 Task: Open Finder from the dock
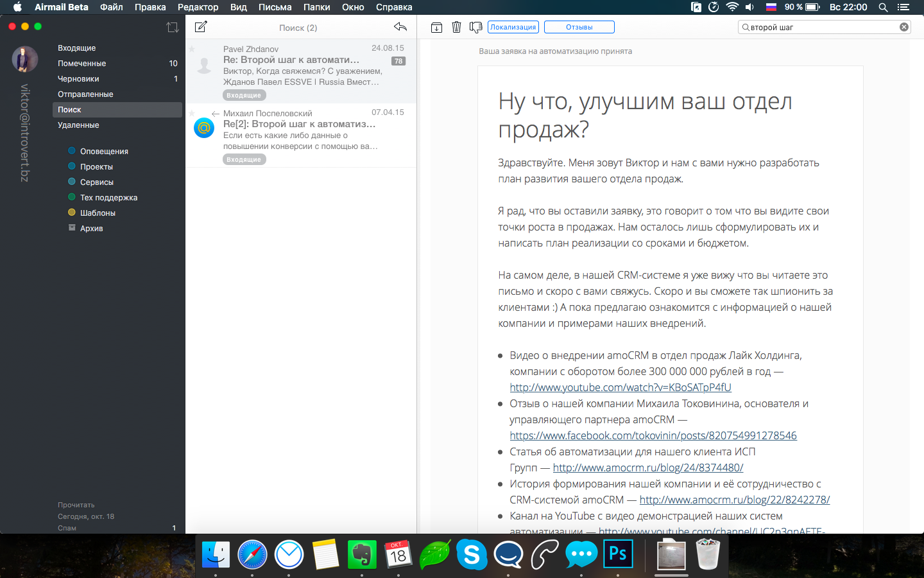pos(216,554)
